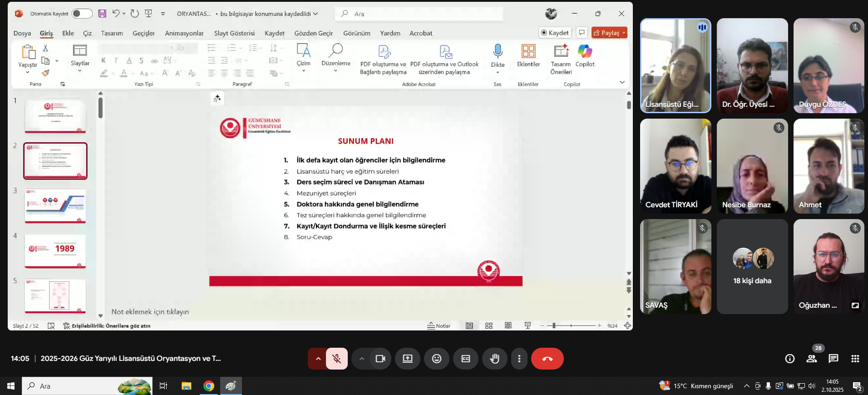Open the Paylaş dropdown button
The height and width of the screenshot is (395, 868).
coord(609,33)
